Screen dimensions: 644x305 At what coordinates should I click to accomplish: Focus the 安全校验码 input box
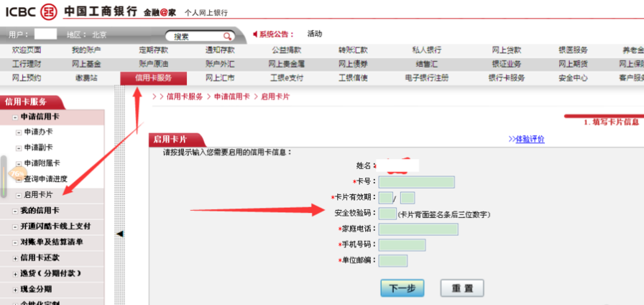387,214
